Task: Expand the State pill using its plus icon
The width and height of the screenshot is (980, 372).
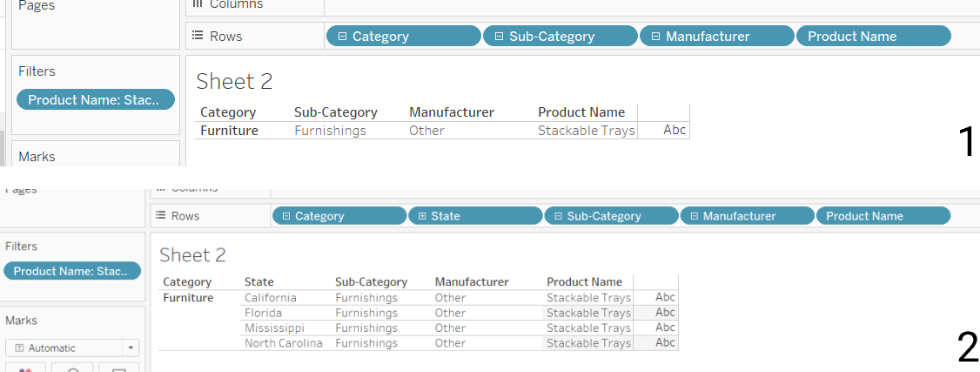Action: pos(421,216)
